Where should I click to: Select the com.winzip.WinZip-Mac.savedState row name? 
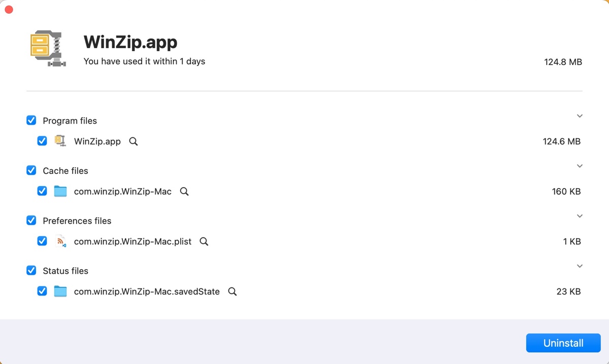tap(147, 292)
